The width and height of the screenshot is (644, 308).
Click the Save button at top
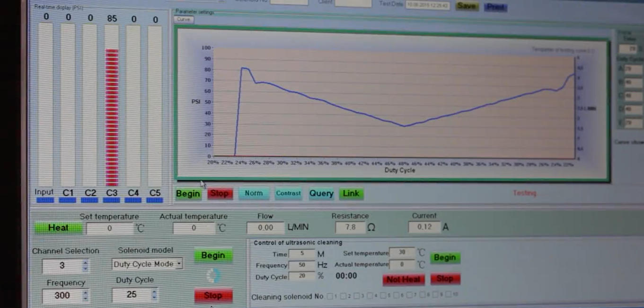pos(467,6)
